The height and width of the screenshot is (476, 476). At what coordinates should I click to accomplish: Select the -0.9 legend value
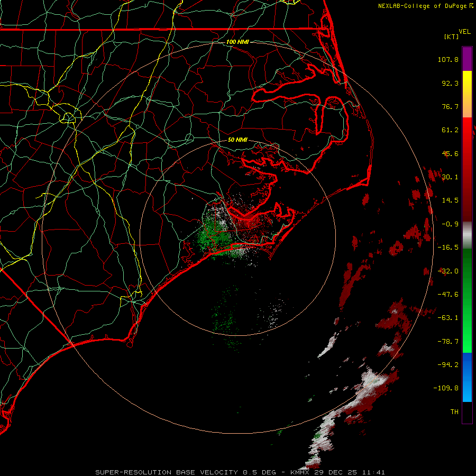[x=450, y=224]
